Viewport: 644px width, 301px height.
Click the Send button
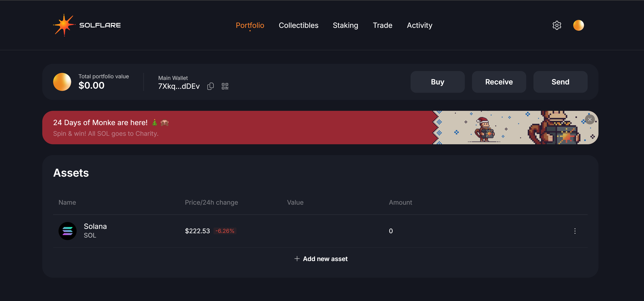[x=560, y=82]
